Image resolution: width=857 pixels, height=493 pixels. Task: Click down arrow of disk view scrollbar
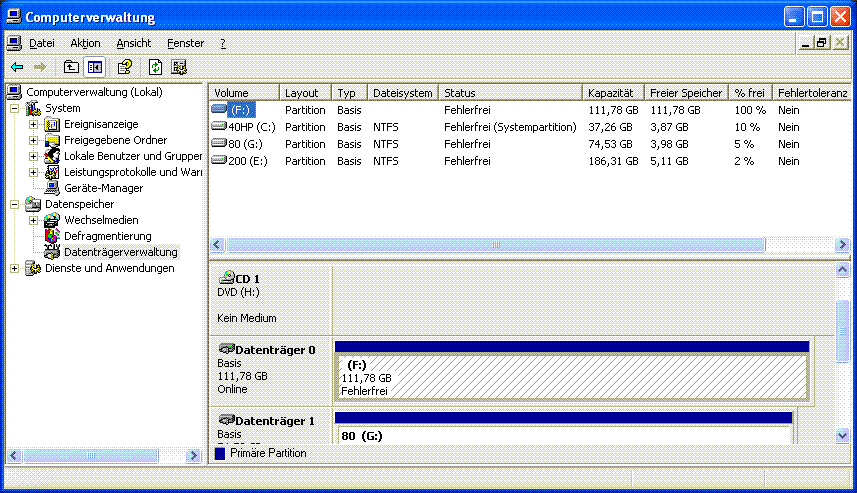(842, 436)
